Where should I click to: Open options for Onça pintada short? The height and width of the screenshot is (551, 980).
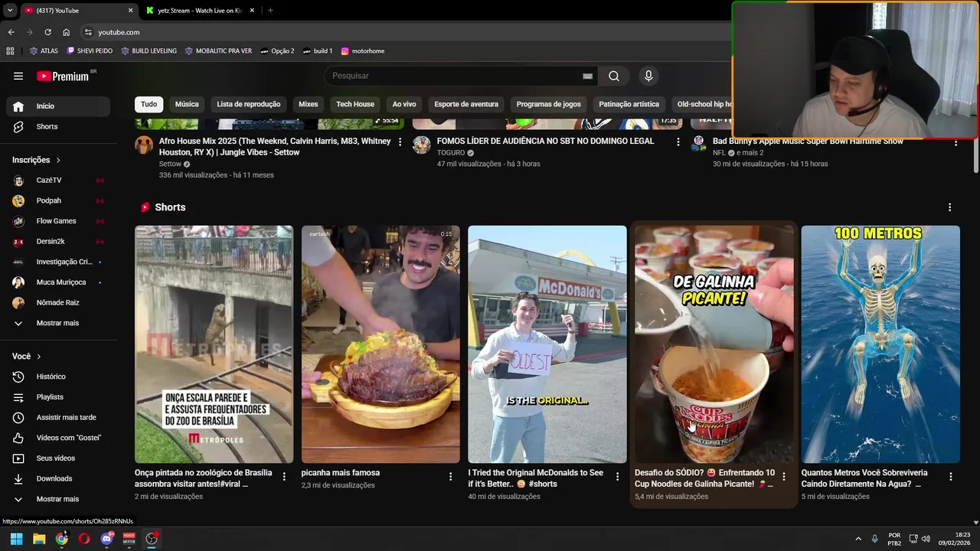point(284,476)
